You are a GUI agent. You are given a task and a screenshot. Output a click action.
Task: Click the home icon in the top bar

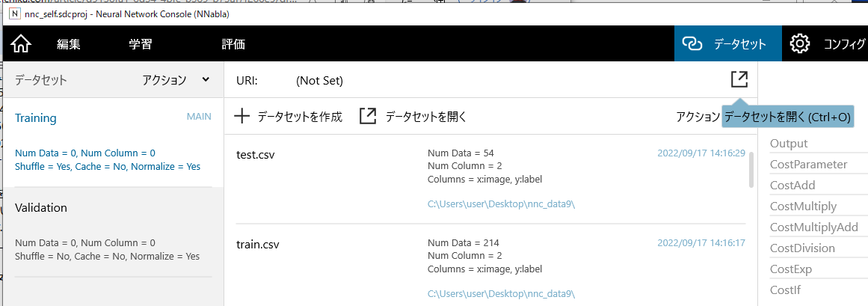pos(21,44)
